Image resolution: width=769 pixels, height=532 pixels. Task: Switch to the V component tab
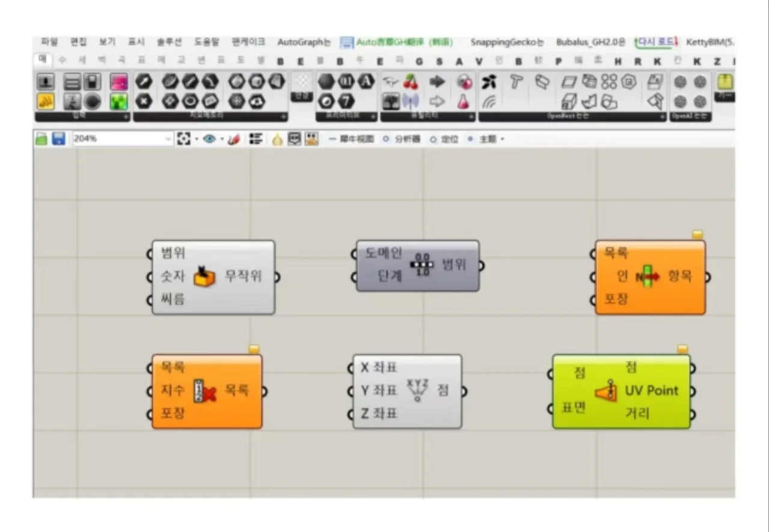[479, 61]
